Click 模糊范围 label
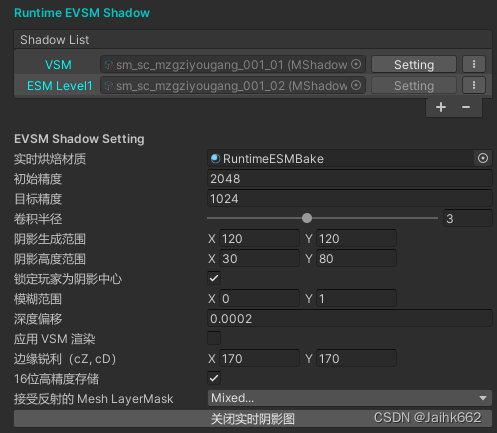This screenshot has width=497, height=433. pos(38,299)
